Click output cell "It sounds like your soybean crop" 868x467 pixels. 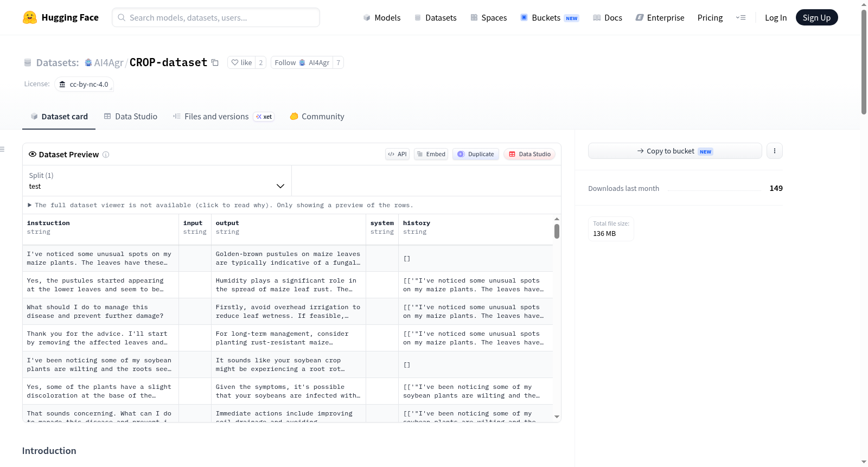289,364
